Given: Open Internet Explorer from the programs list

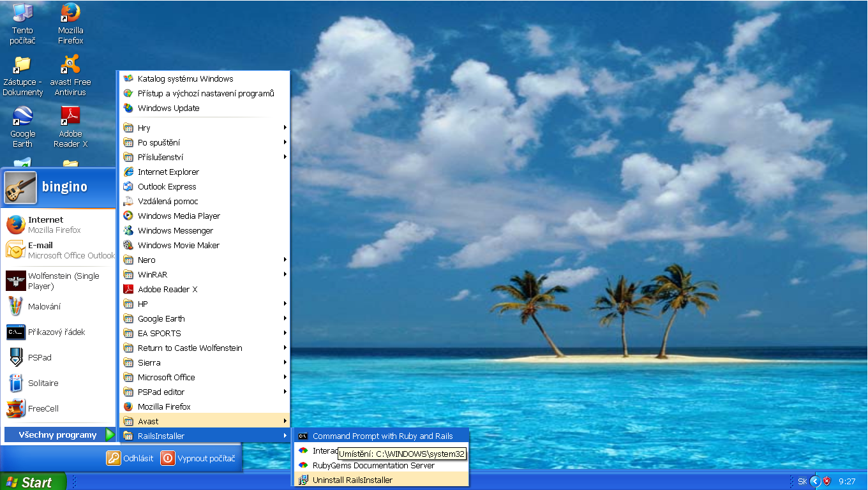Looking at the screenshot, I should [x=205, y=172].
